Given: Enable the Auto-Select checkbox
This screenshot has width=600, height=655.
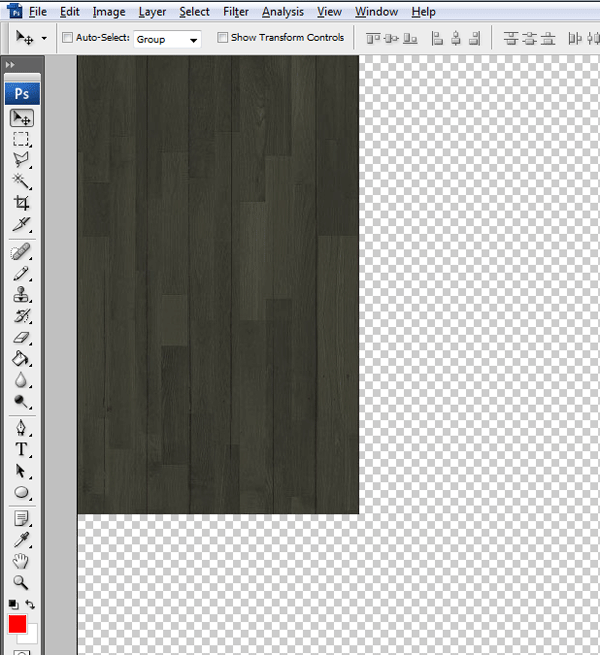Looking at the screenshot, I should click(x=67, y=38).
